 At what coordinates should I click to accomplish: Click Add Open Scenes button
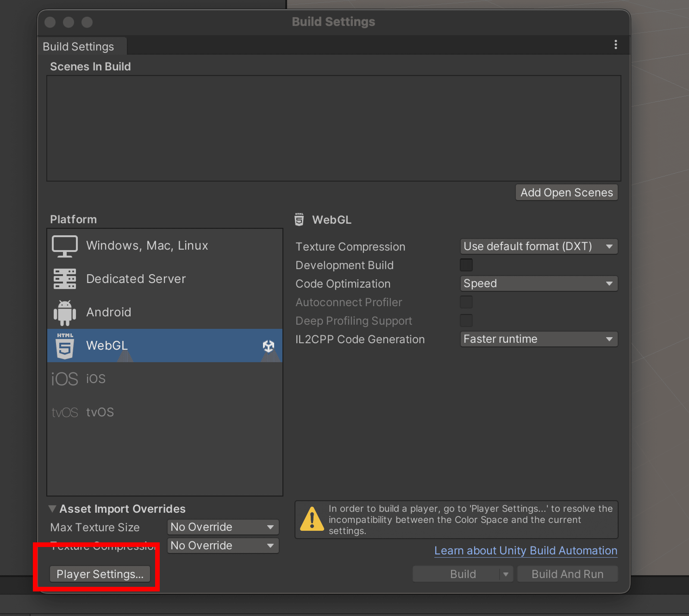click(567, 193)
